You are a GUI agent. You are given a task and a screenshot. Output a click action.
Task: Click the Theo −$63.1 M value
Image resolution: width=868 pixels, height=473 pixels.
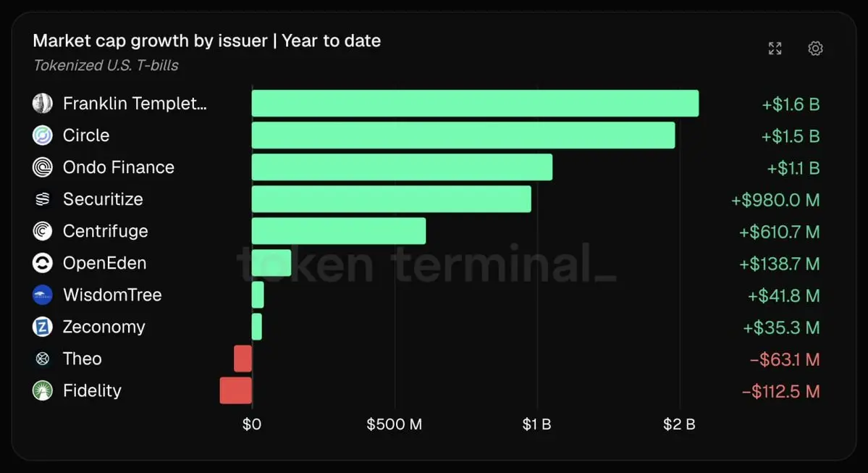pos(785,360)
